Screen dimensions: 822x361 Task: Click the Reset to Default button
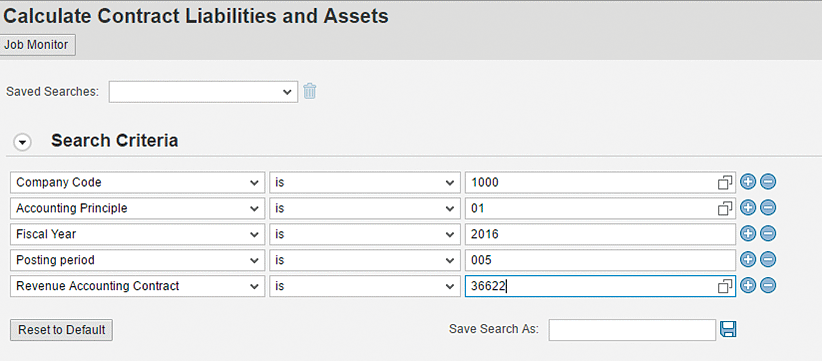61,330
